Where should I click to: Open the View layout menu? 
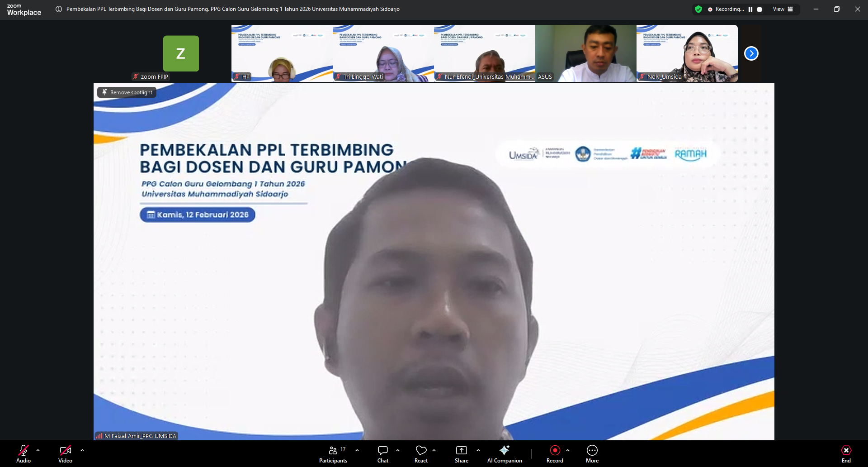click(783, 9)
